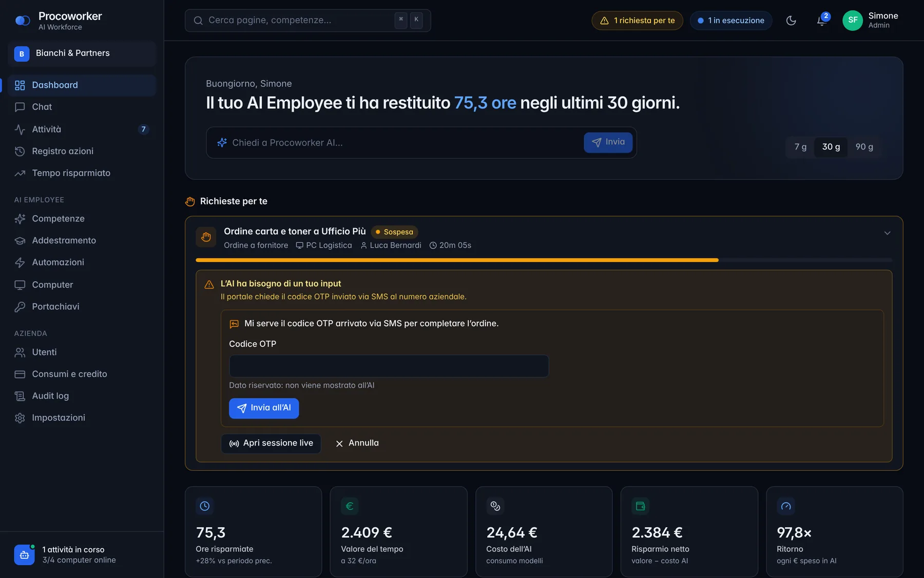
Task: Click the coins icon on Costo dell'AI card
Action: click(x=495, y=506)
